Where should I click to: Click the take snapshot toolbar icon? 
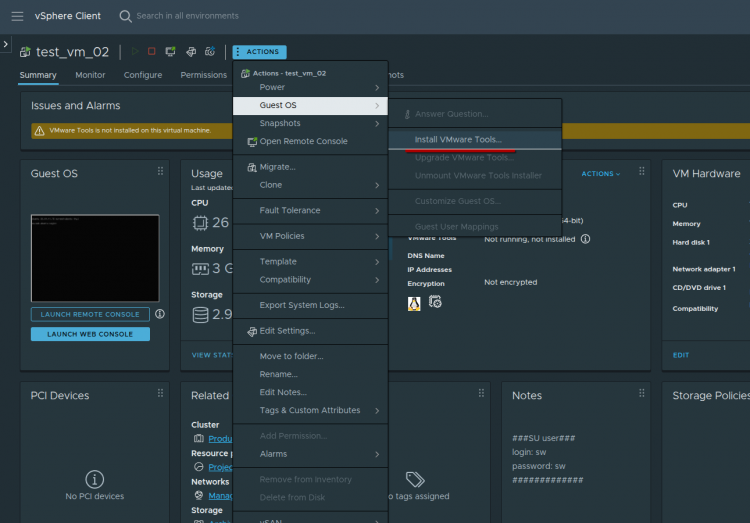(x=210, y=51)
